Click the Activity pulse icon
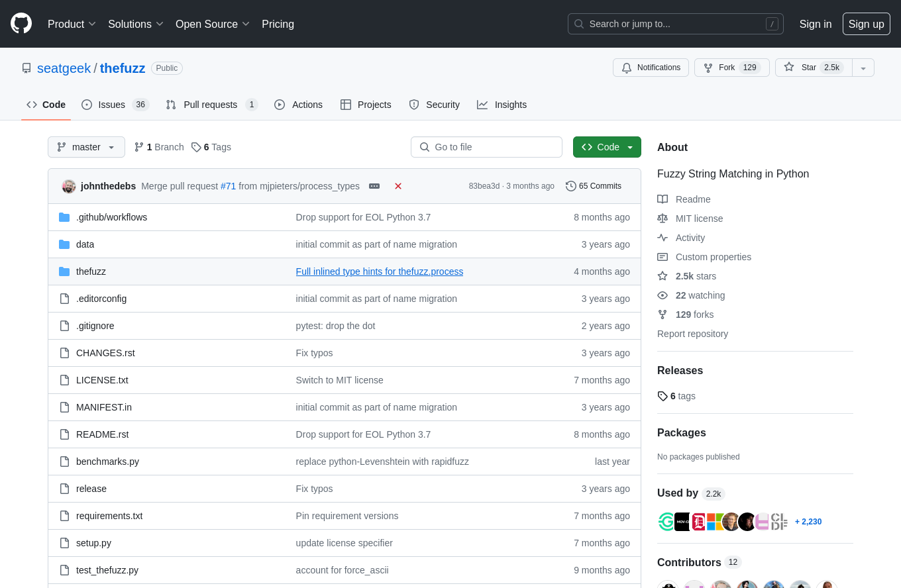This screenshot has width=901, height=588. (x=662, y=238)
